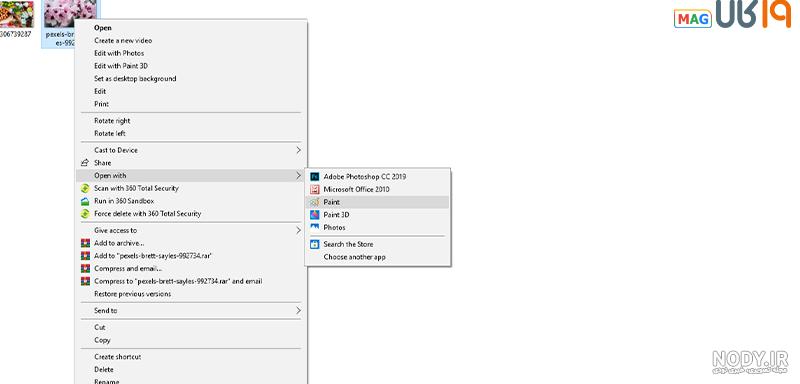This screenshot has width=800, height=384.
Task: Choose Delete from the context menu
Action: click(104, 369)
